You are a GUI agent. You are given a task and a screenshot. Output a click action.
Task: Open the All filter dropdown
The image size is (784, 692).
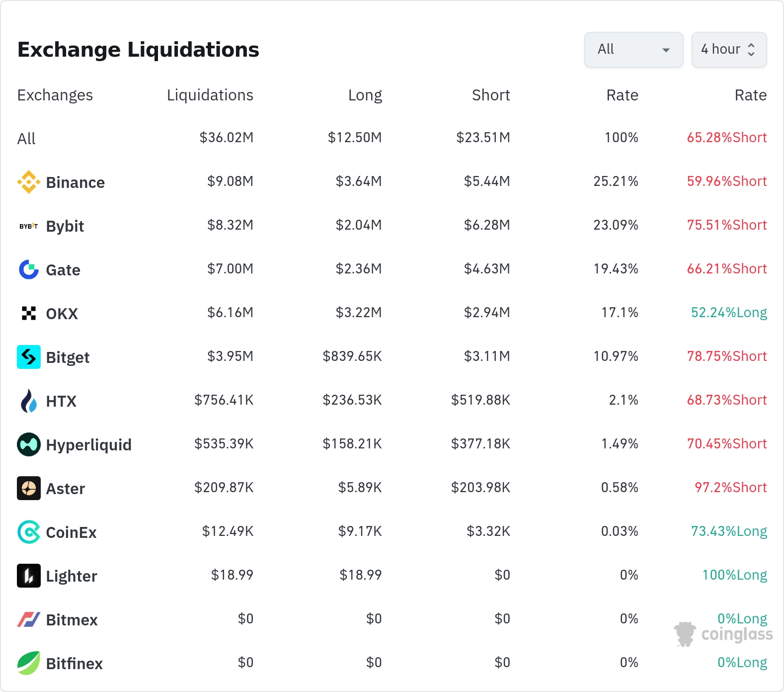click(x=633, y=49)
